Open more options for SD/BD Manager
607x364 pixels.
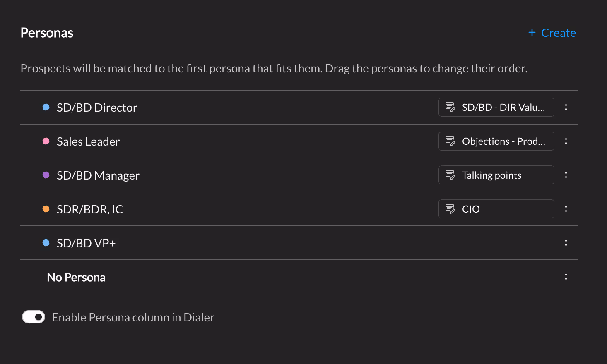coord(566,175)
